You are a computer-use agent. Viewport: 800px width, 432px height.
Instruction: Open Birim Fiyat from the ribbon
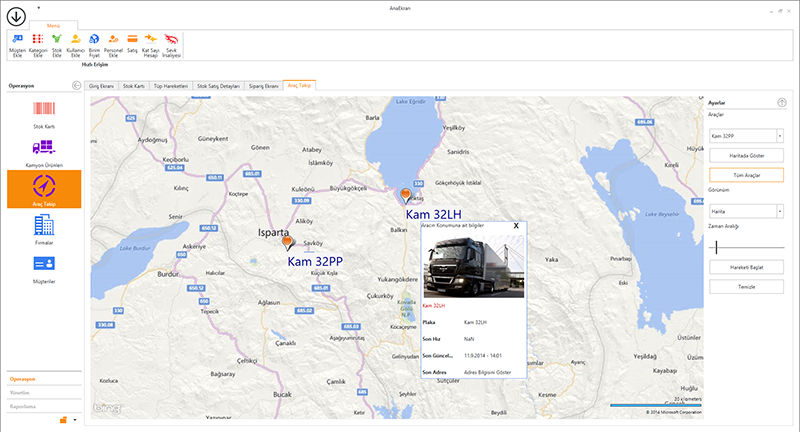pyautogui.click(x=94, y=45)
